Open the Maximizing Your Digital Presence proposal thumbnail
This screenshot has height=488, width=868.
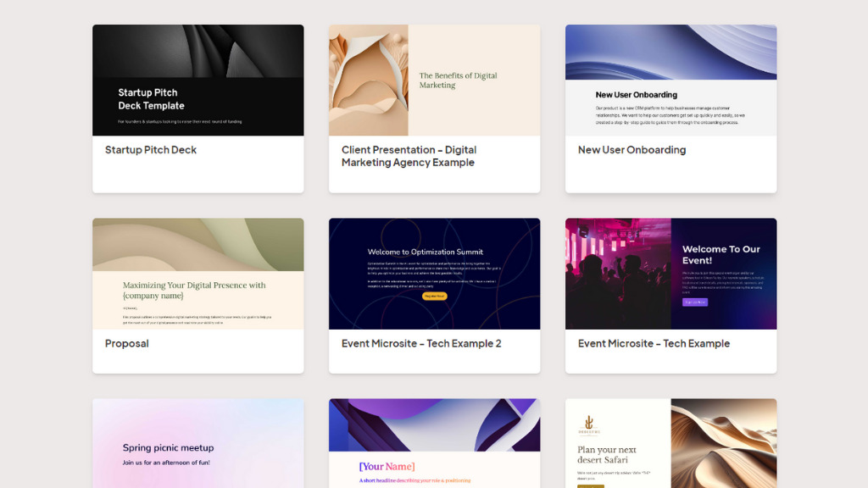198,274
